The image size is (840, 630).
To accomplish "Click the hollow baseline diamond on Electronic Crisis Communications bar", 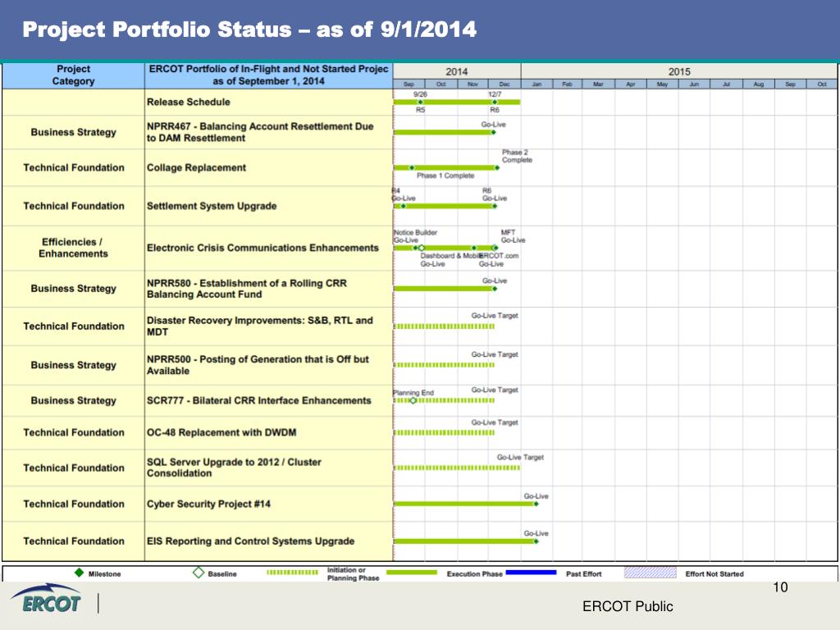I will [422, 248].
